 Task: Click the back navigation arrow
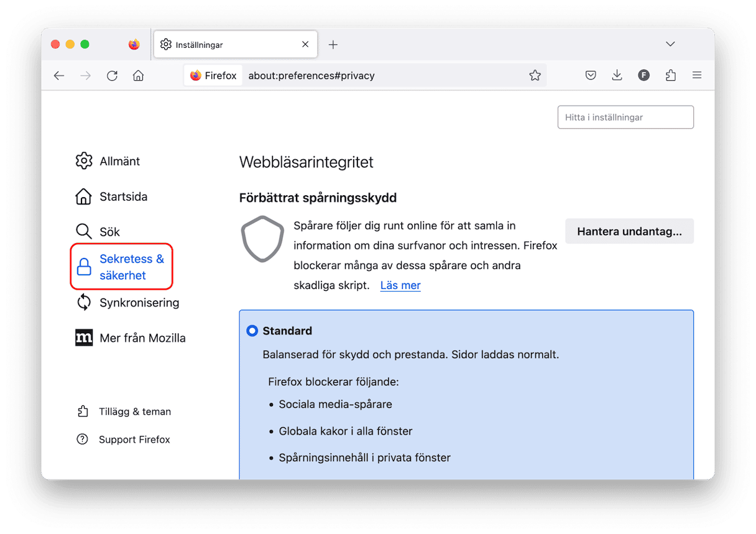point(59,76)
